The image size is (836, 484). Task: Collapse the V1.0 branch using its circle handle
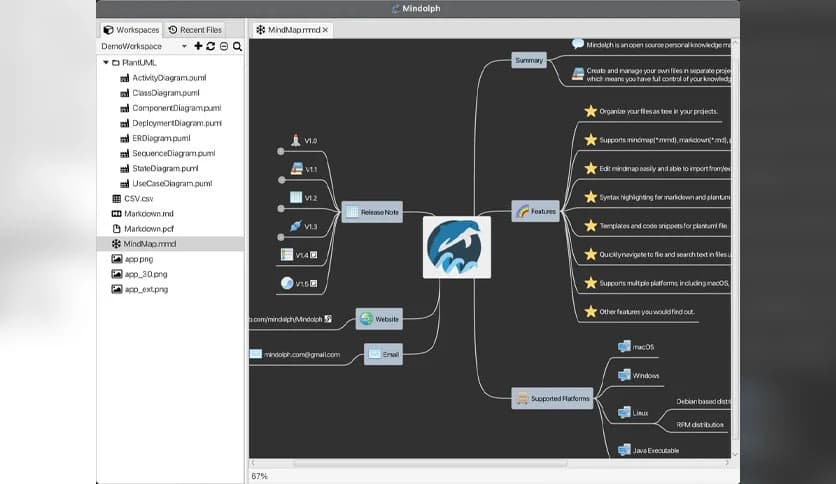[x=281, y=151]
